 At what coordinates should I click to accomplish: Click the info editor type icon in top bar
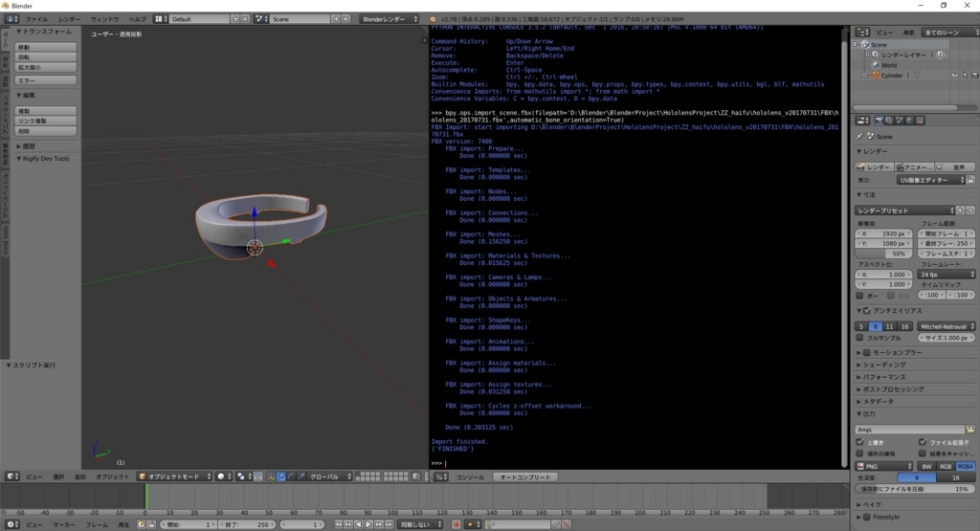11,19
